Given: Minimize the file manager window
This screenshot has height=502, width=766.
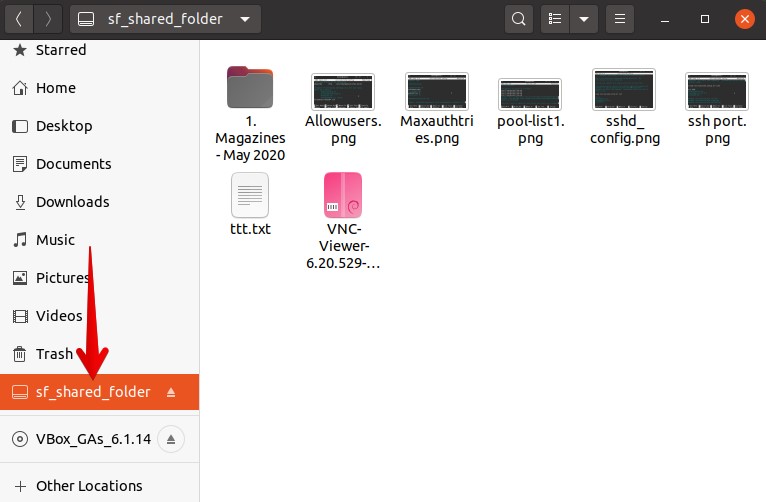Looking at the screenshot, I should click(665, 20).
